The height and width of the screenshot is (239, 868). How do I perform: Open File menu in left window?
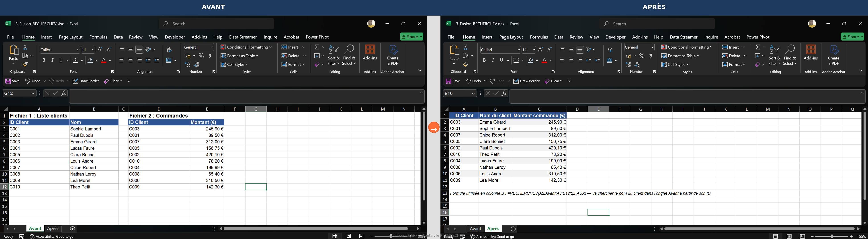(11, 37)
